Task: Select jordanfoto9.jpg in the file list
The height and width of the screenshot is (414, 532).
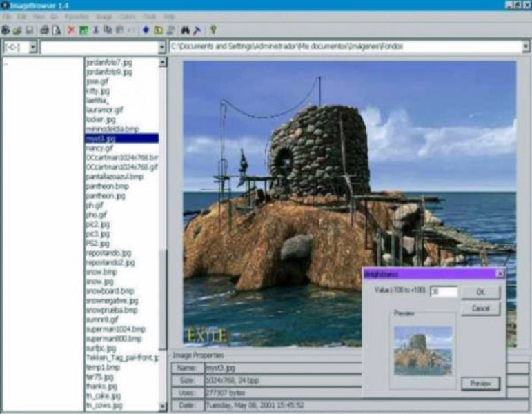Action: pyautogui.click(x=109, y=72)
